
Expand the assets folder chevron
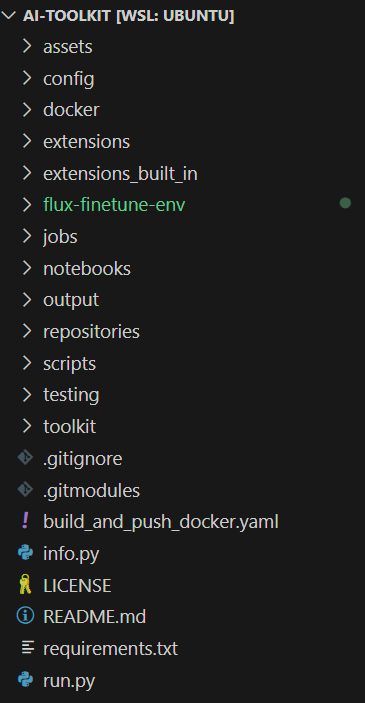(x=27, y=46)
